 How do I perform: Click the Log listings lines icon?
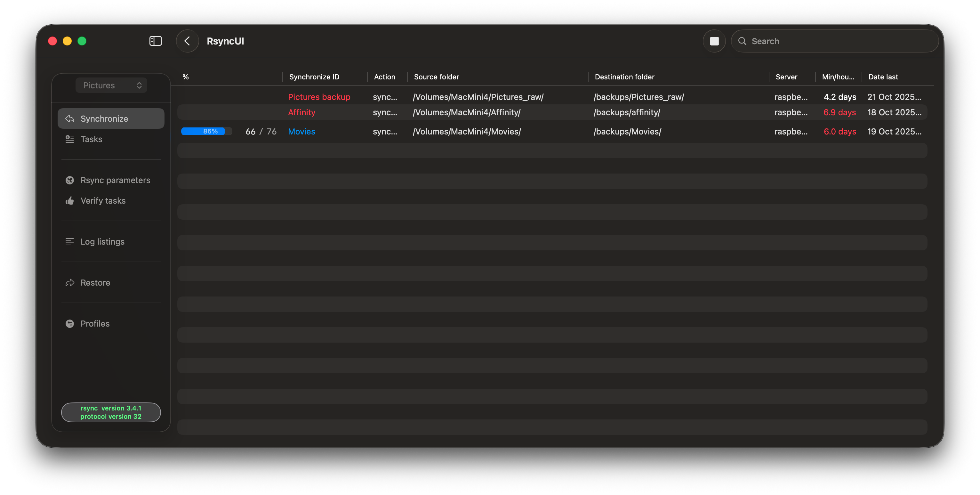click(70, 242)
